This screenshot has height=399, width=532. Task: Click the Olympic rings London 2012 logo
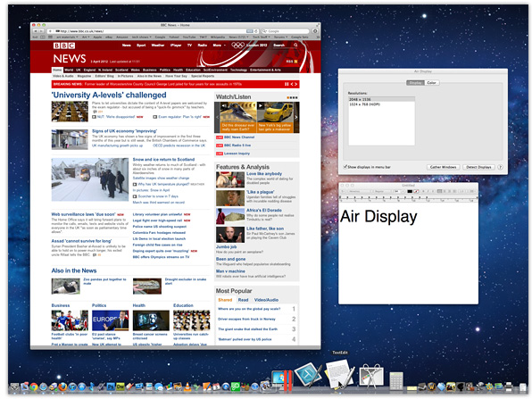[x=250, y=46]
